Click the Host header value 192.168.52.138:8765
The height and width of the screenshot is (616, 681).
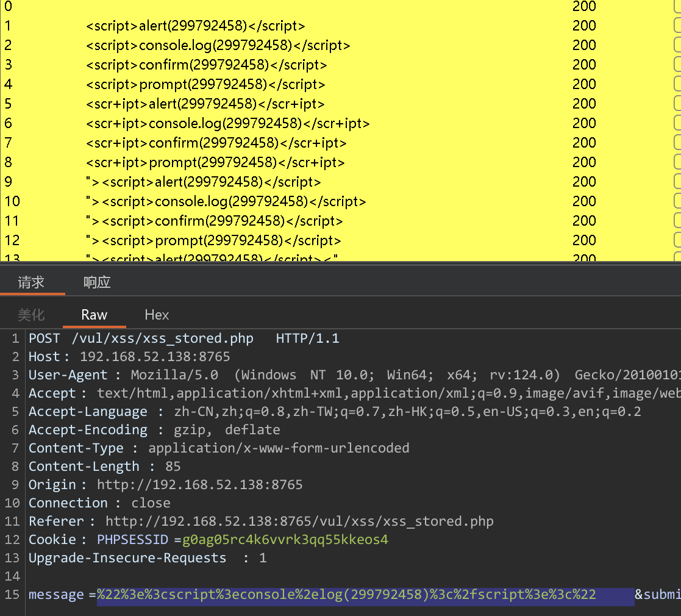coord(155,357)
